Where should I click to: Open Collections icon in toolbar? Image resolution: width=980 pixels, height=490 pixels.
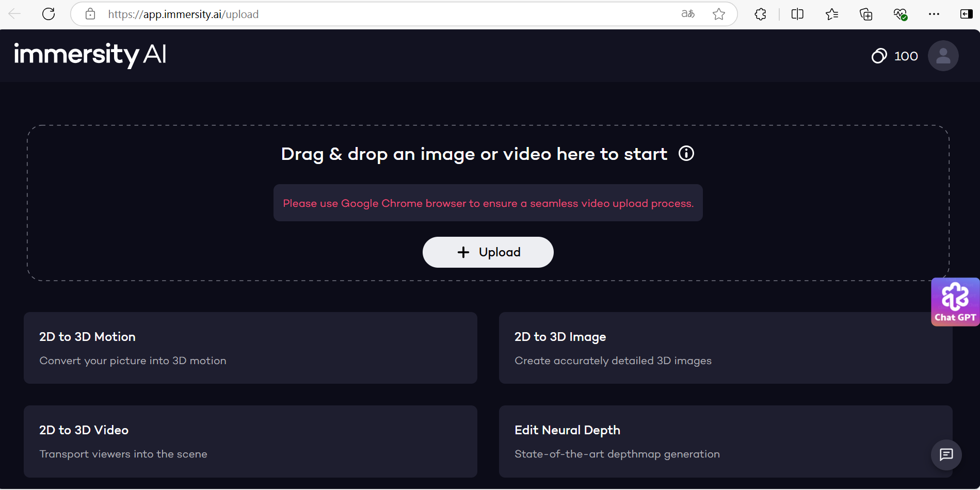tap(866, 14)
